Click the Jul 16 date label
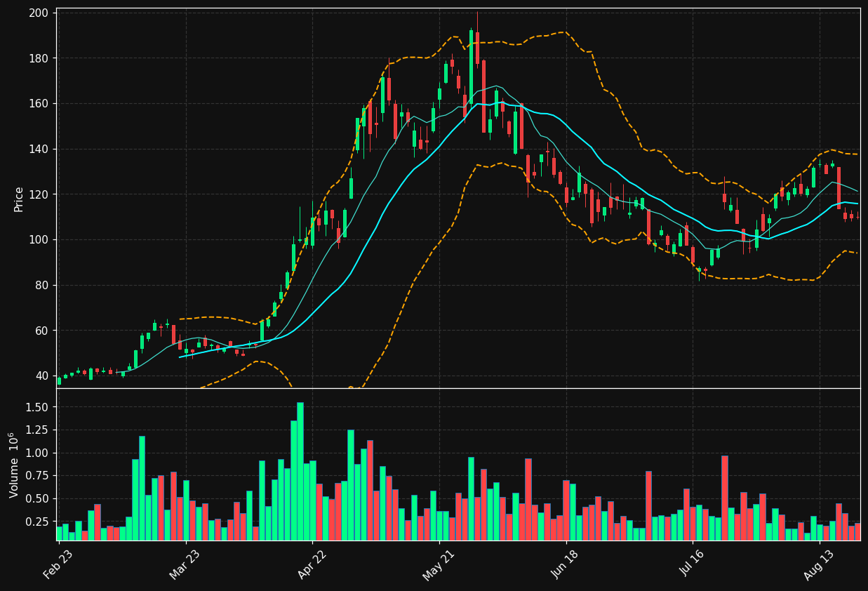 point(692,564)
